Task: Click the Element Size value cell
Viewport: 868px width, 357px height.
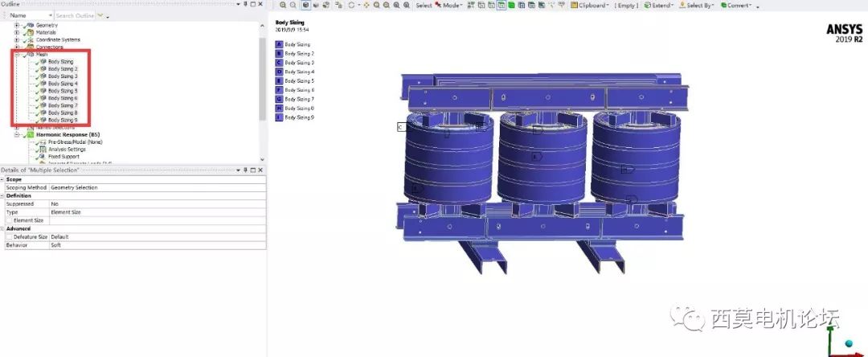Action: click(158, 220)
